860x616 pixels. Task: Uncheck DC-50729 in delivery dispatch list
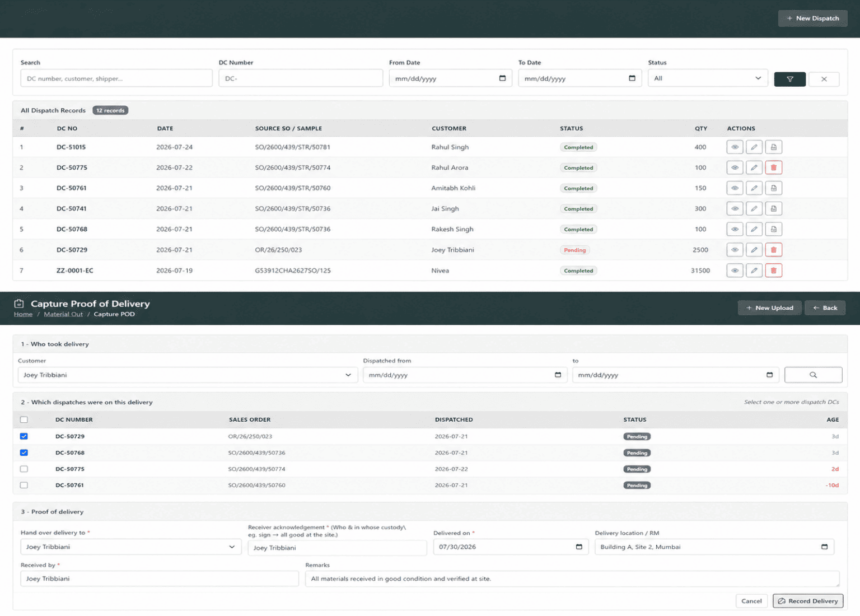[x=24, y=436]
